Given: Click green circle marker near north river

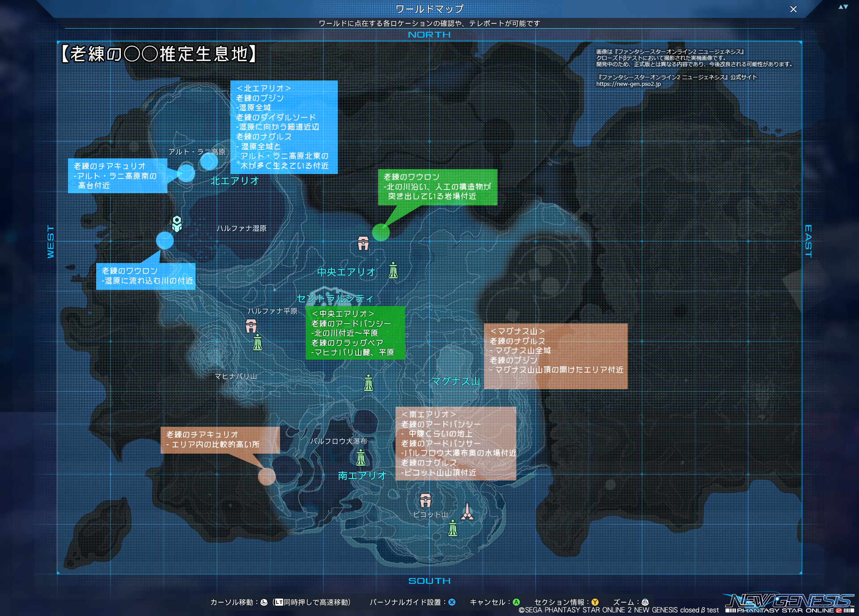Looking at the screenshot, I should coord(381,232).
